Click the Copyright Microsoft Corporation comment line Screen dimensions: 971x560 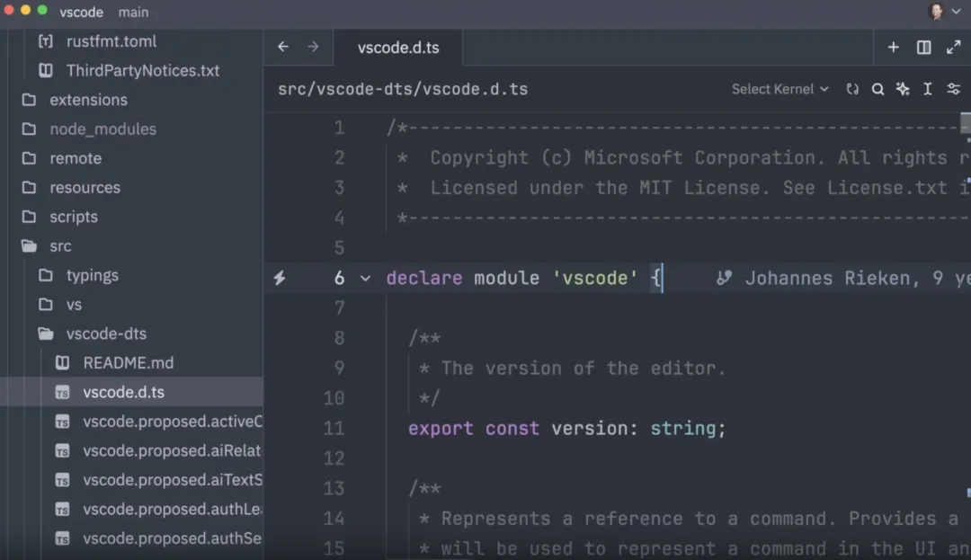tap(699, 158)
